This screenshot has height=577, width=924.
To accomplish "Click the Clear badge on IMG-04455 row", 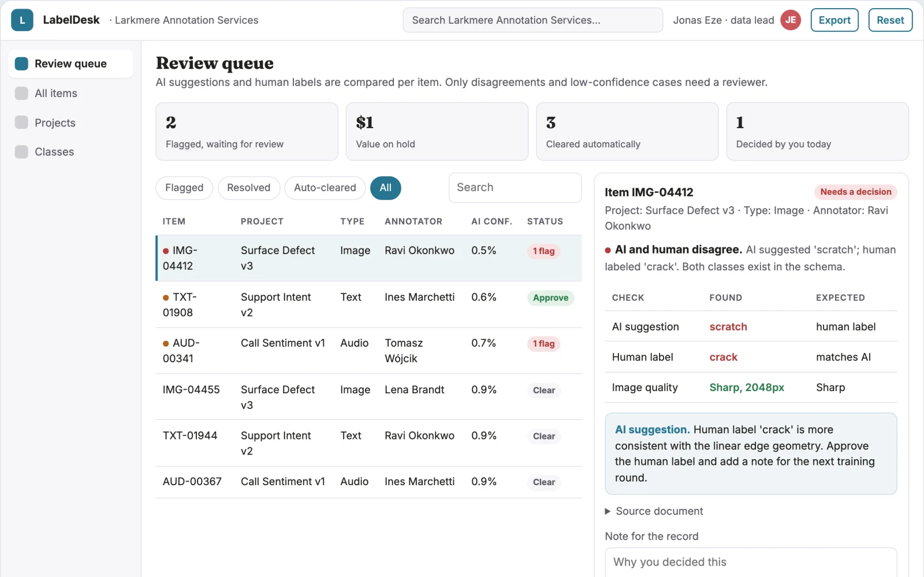I will tap(544, 390).
